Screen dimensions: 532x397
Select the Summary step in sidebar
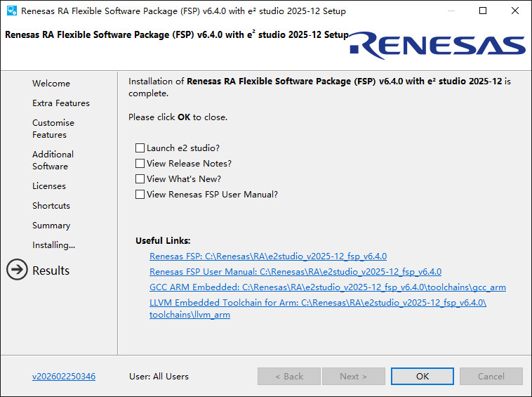click(x=51, y=226)
